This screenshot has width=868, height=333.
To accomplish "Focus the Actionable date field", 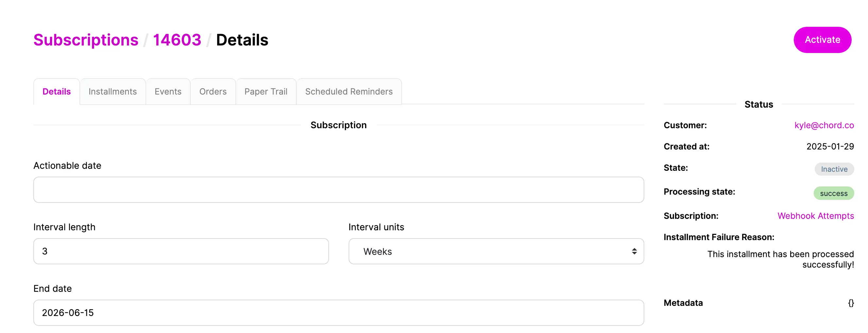I will tap(339, 190).
